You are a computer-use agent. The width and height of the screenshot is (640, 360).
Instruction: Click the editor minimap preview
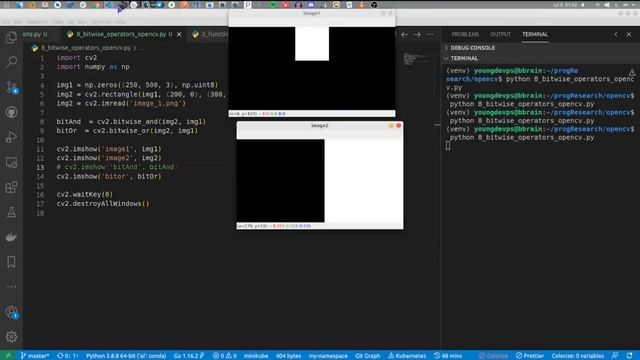(416, 59)
